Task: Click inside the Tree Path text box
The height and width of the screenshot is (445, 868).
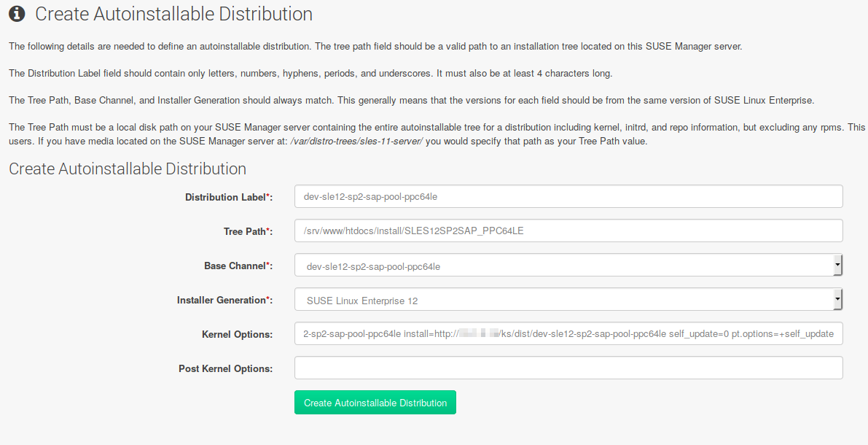Action: (510, 231)
